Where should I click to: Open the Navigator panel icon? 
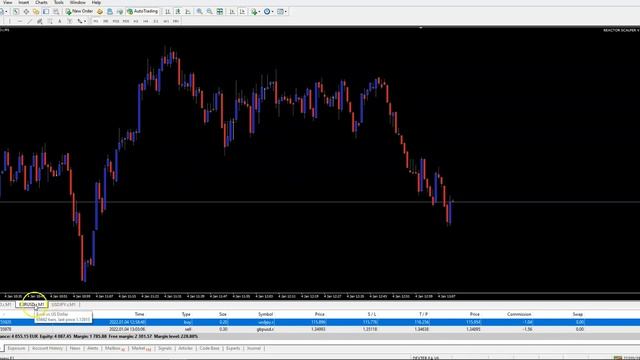coord(36,11)
